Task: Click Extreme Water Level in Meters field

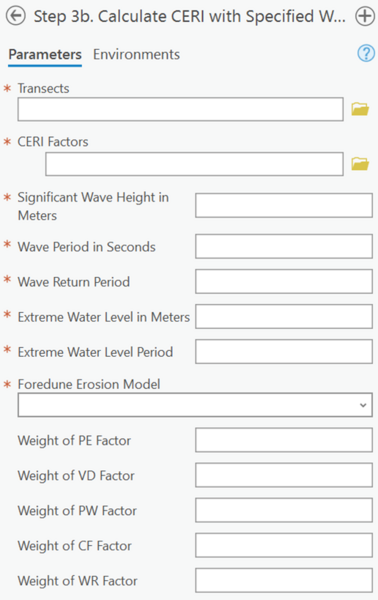Action: (x=284, y=316)
